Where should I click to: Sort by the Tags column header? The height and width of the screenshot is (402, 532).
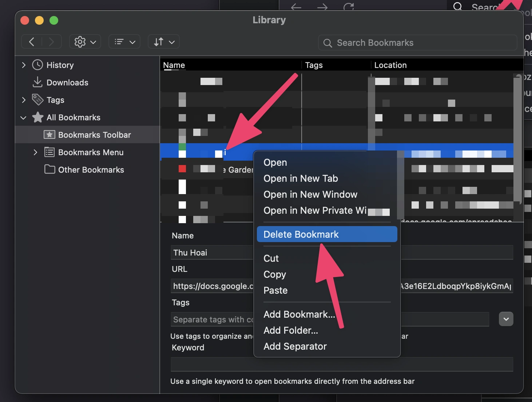pyautogui.click(x=336, y=65)
